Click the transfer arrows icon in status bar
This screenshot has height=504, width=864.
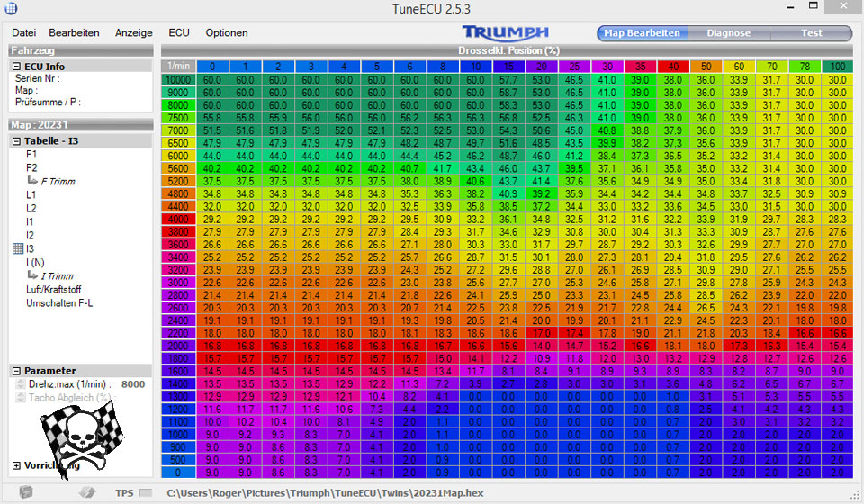(x=87, y=492)
